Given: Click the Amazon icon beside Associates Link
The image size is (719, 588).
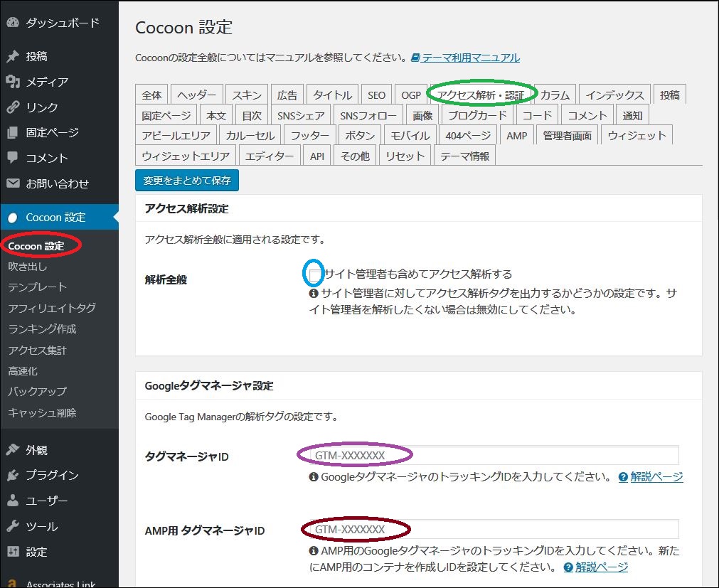Looking at the screenshot, I should [x=12, y=584].
